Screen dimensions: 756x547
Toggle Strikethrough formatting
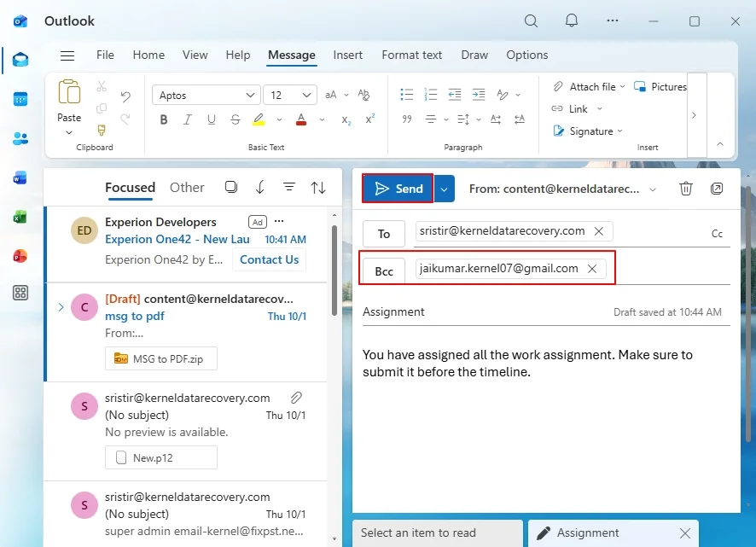click(236, 119)
